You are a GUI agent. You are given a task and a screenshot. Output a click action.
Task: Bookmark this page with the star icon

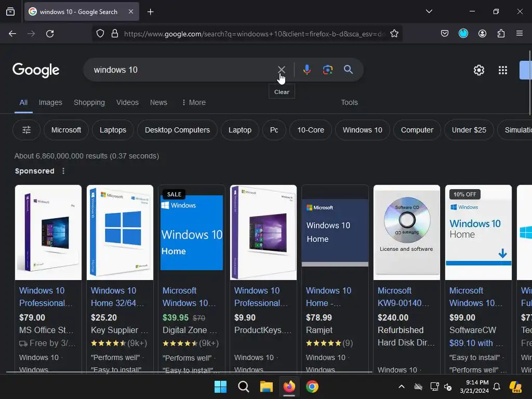click(x=394, y=33)
